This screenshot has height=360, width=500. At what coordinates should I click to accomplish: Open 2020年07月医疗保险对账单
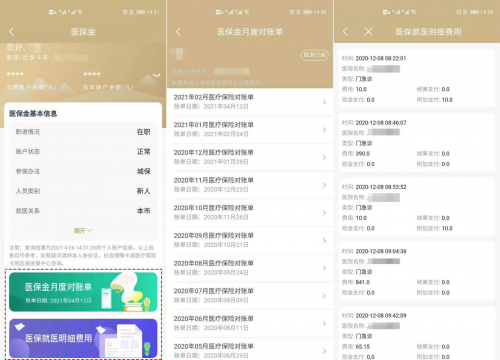pyautogui.click(x=250, y=295)
